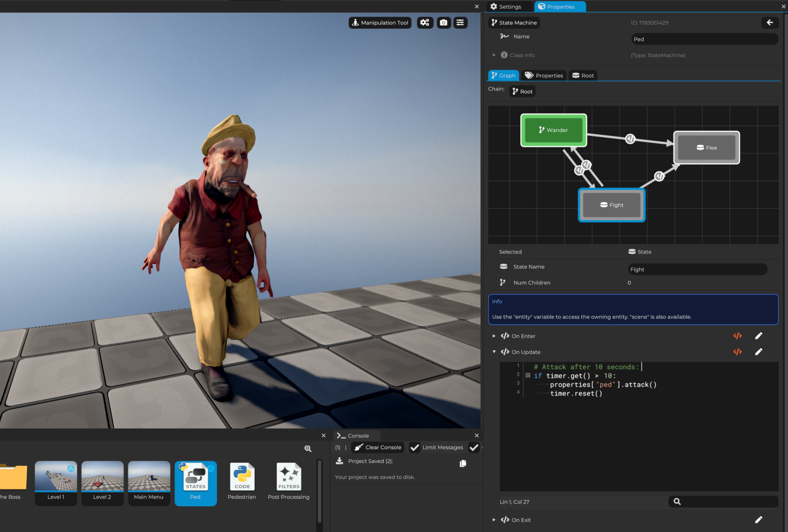Click the zoom magnifier in the asset browser
Viewport: 788px width, 532px height.
point(307,448)
